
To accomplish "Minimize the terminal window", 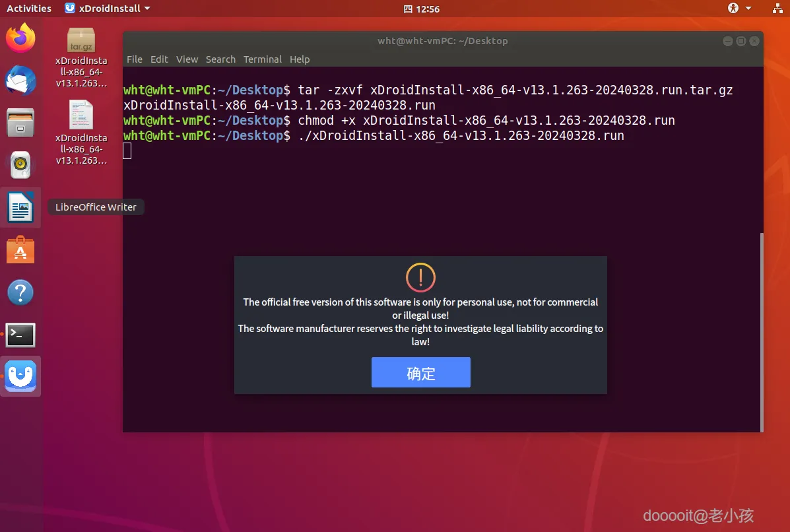I will tap(727, 42).
